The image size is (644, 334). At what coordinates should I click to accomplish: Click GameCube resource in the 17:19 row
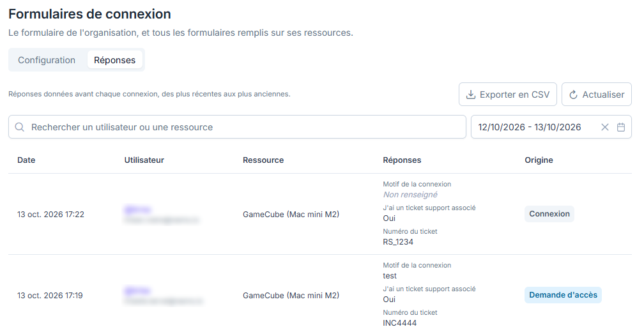click(x=291, y=296)
